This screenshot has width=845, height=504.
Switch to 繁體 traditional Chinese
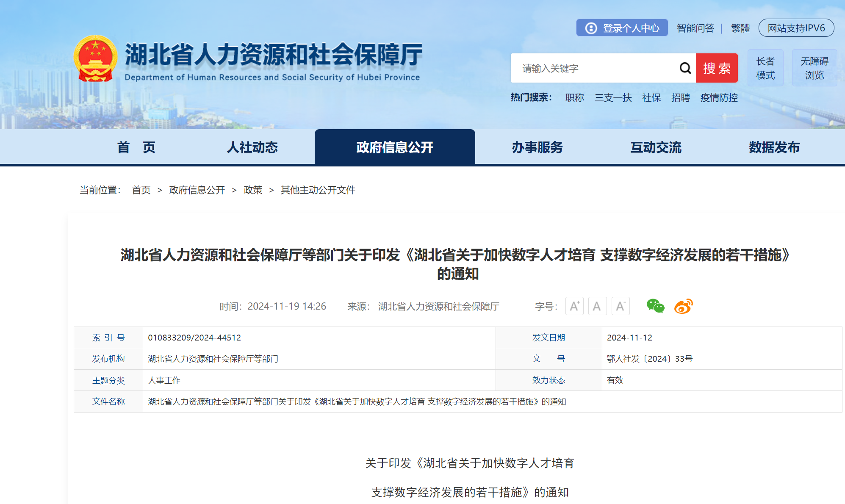click(x=740, y=28)
